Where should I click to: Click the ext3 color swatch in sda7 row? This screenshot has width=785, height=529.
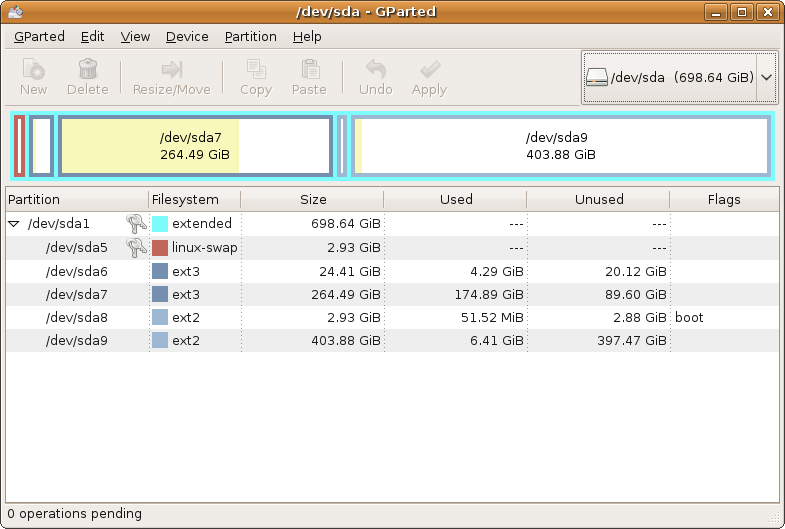(160, 294)
